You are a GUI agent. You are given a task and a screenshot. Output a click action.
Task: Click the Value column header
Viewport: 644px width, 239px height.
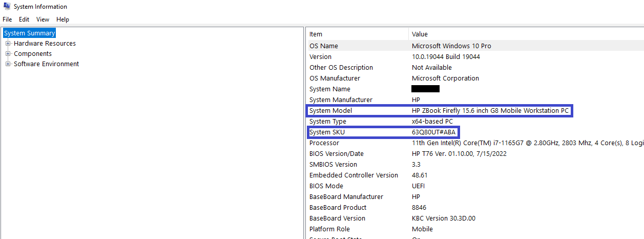(420, 34)
